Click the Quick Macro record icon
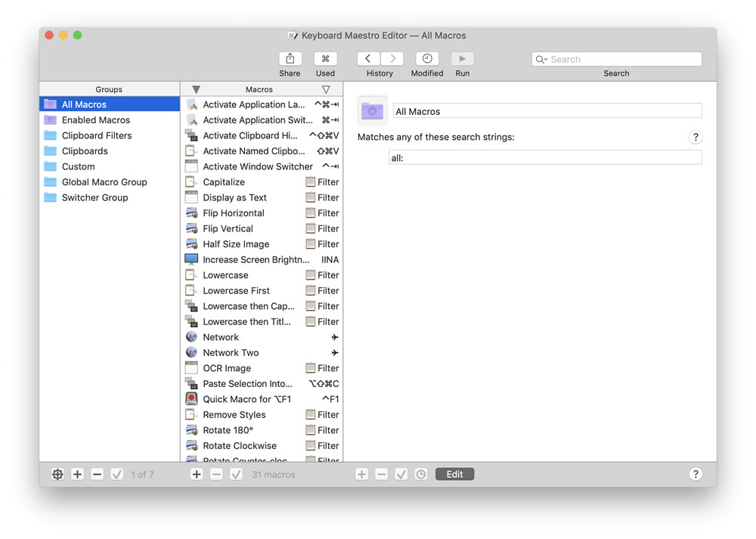Viewport: 756px width, 539px height. point(191,398)
